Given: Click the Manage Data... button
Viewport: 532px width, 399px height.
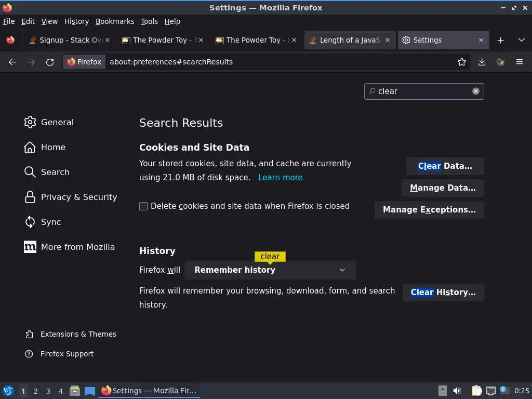Looking at the screenshot, I should (x=443, y=188).
